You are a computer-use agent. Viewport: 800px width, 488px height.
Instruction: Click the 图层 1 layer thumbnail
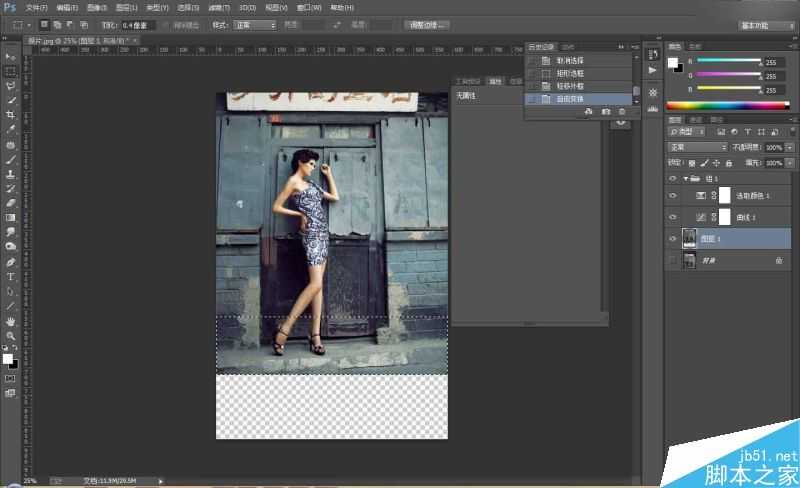pyautogui.click(x=690, y=238)
